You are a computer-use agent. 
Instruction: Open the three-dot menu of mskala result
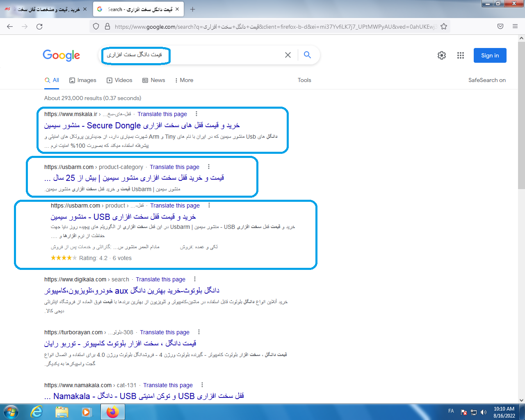click(196, 114)
